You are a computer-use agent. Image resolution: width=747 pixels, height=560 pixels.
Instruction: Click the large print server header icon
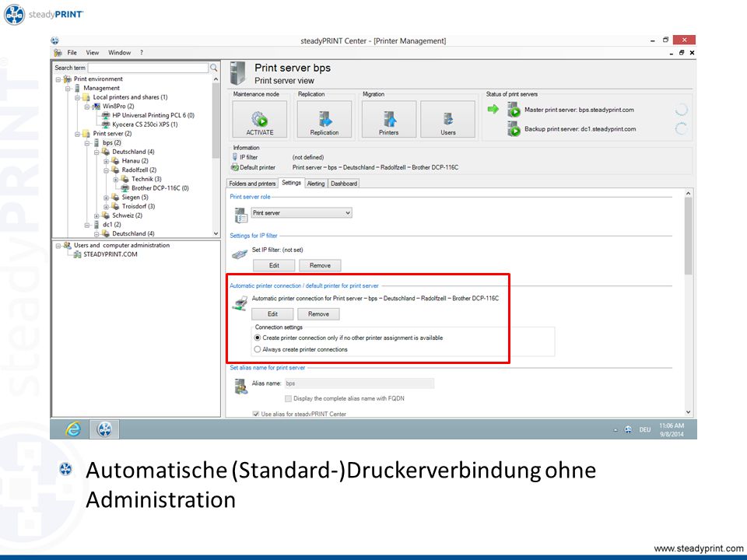[x=237, y=73]
